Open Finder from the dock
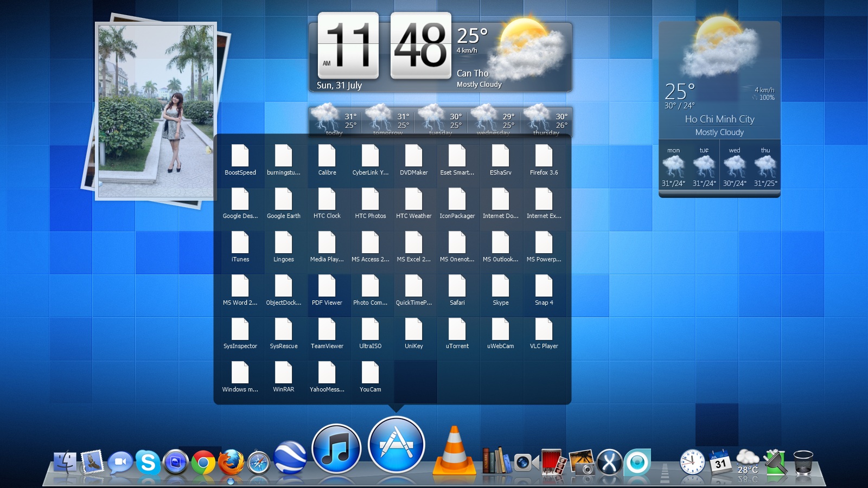868x488 pixels. pyautogui.click(x=66, y=463)
